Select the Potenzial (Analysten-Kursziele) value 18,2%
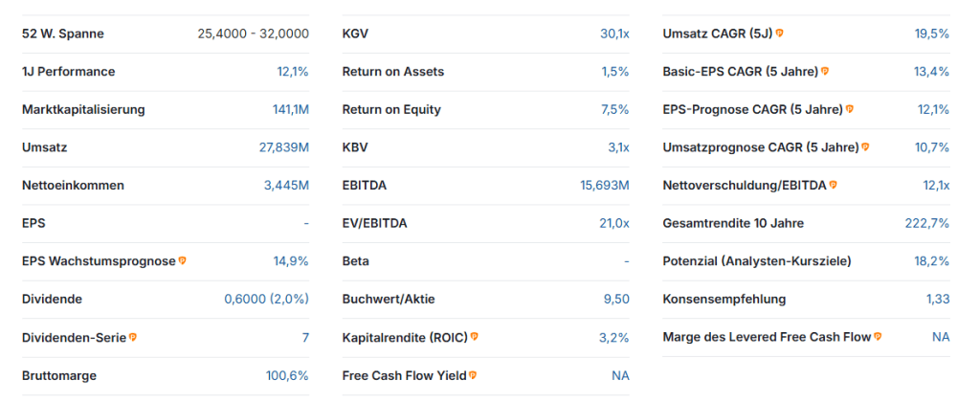The height and width of the screenshot is (403, 980). pyautogui.click(x=931, y=260)
